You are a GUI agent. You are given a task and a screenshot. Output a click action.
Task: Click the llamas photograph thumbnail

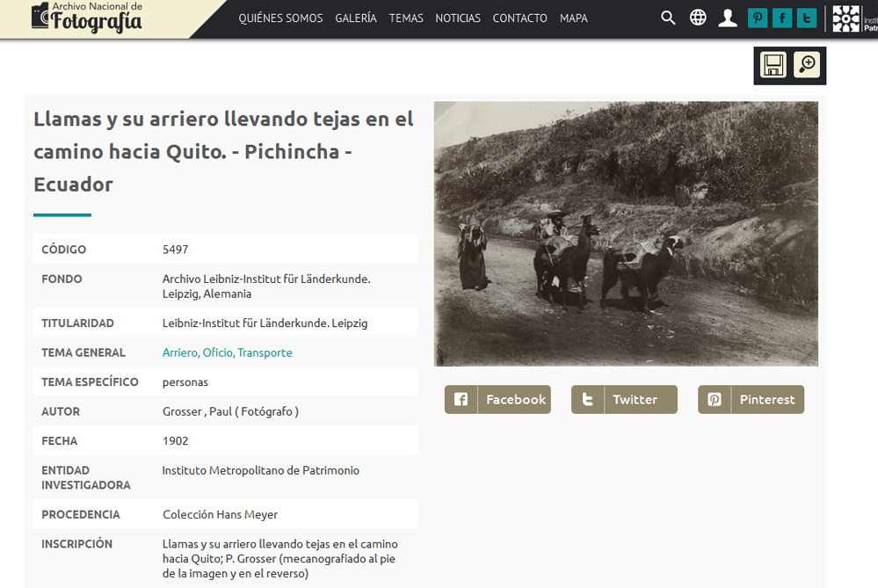point(626,234)
